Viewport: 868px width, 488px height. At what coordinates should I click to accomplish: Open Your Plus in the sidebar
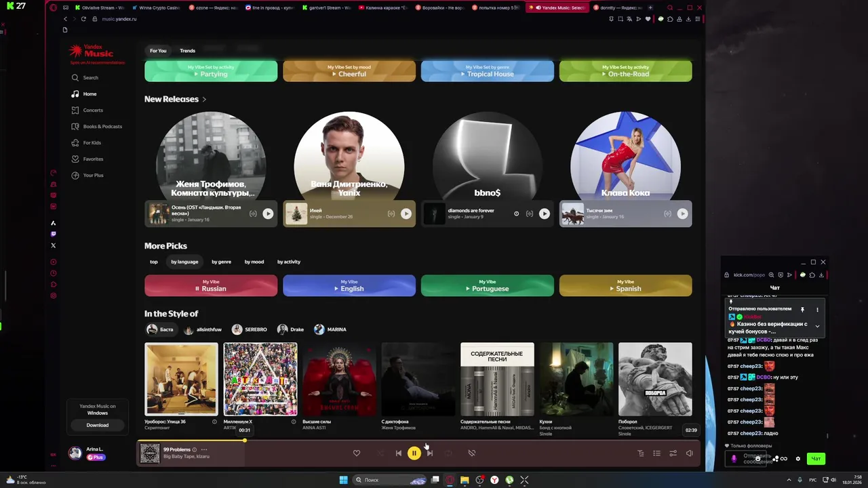click(87, 175)
